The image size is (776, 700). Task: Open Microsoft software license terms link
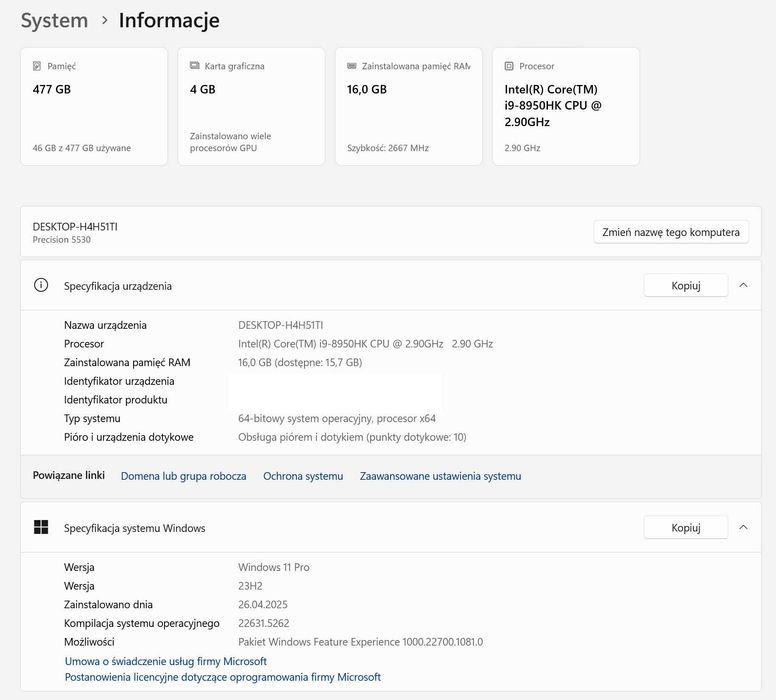coord(222,677)
